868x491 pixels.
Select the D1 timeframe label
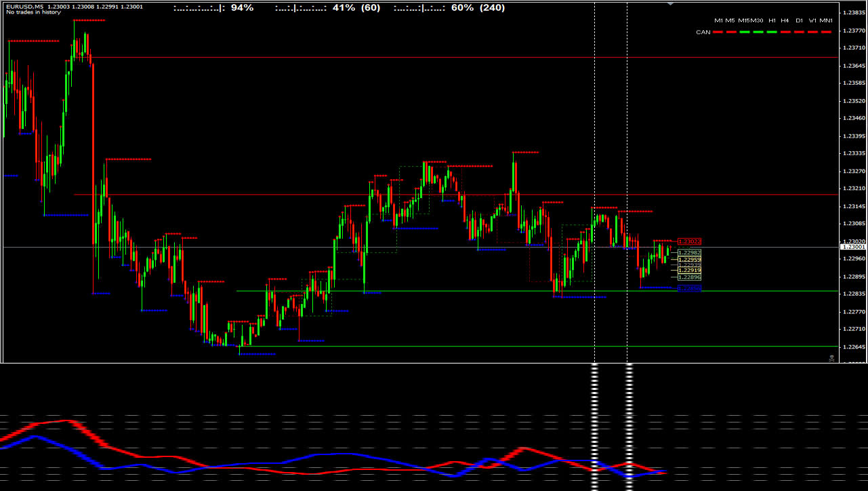tap(800, 20)
